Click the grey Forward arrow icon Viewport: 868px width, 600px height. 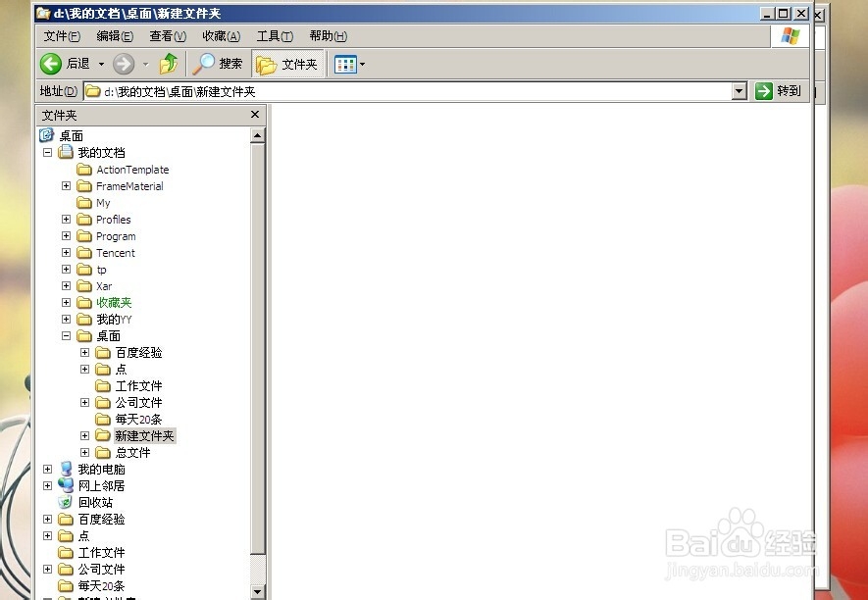[x=124, y=64]
